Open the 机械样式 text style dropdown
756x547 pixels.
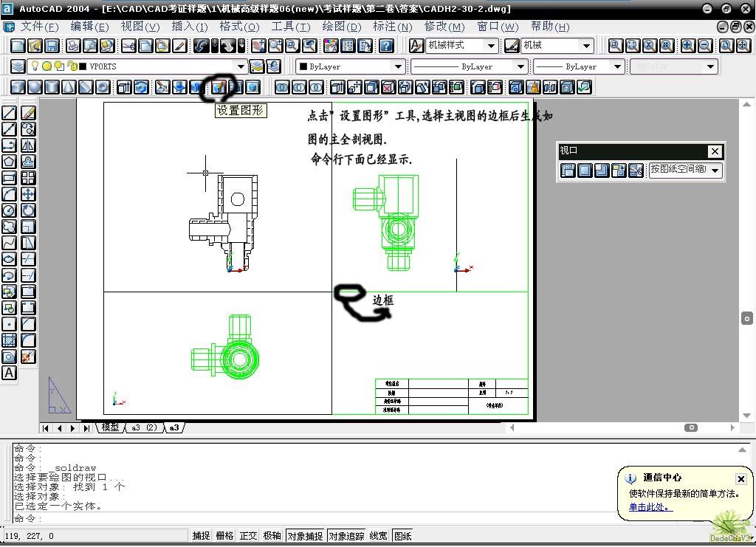click(x=491, y=46)
